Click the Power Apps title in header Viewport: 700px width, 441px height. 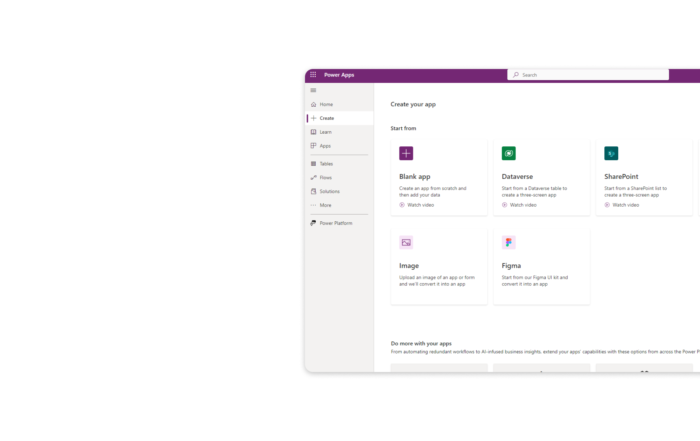click(x=339, y=75)
